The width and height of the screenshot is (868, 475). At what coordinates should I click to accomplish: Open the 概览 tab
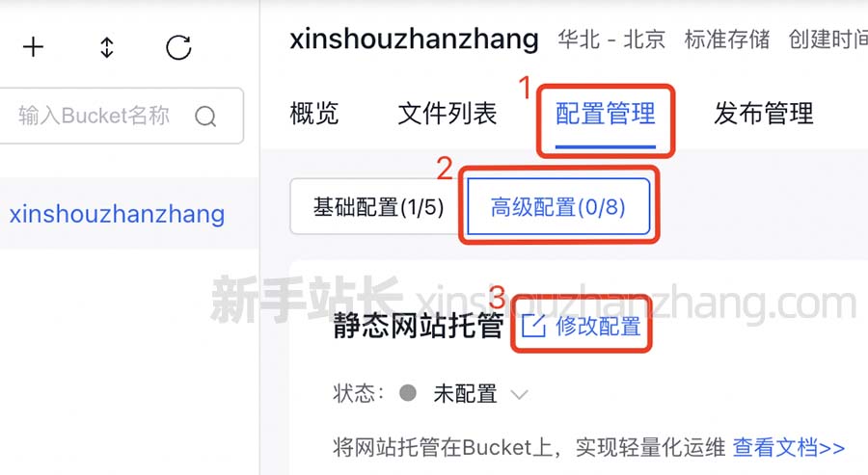pos(313,114)
